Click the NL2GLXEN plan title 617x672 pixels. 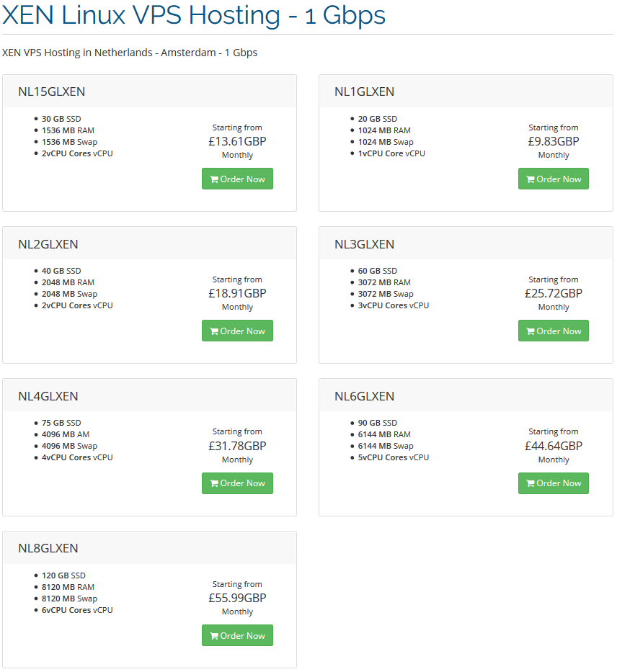click(x=48, y=244)
